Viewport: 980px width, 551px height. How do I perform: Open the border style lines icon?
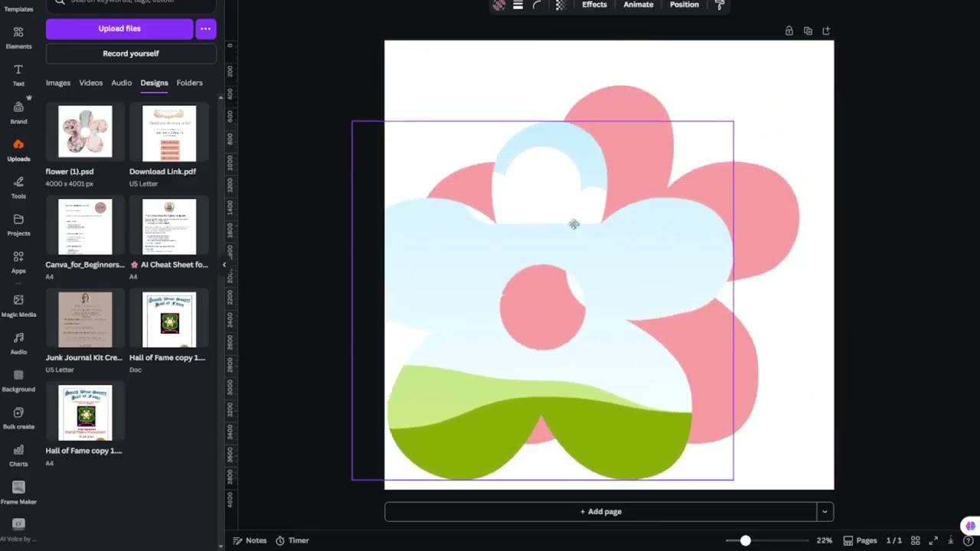coord(518,5)
